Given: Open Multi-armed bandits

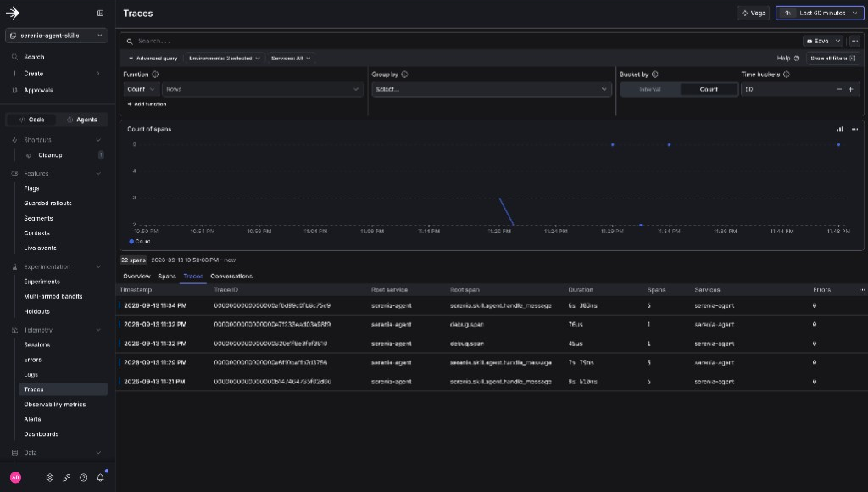Looking at the screenshot, I should [x=53, y=296].
